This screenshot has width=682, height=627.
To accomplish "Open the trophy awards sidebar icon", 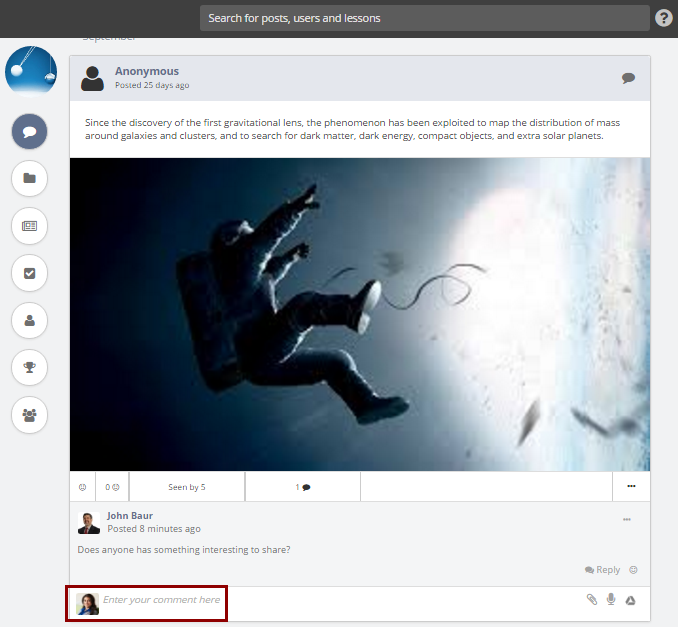I will [x=29, y=367].
